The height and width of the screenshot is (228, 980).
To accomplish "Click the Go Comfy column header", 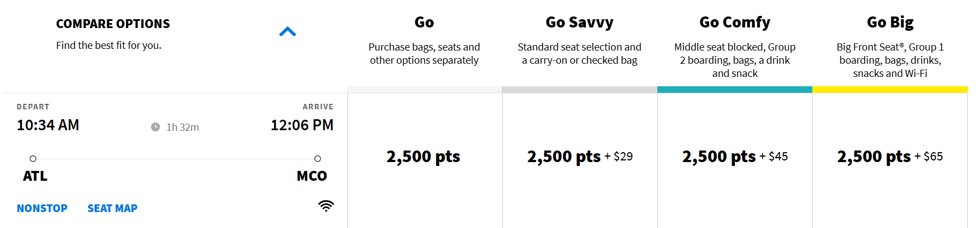I will (x=734, y=23).
